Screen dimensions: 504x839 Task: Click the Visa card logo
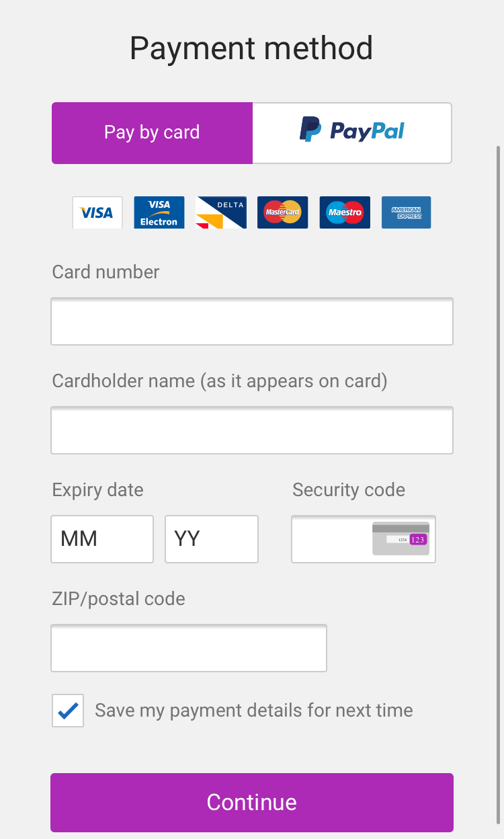coord(97,212)
